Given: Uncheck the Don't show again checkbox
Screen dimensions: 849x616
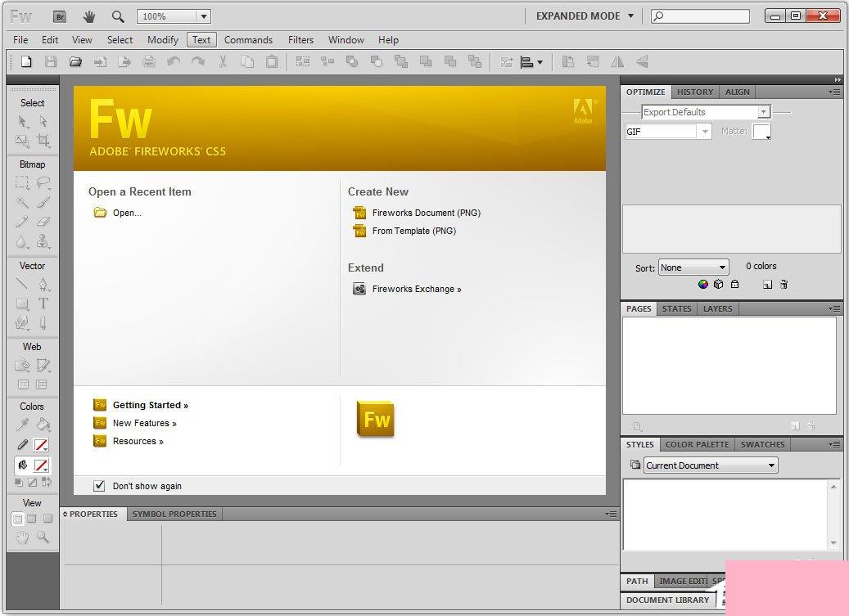Looking at the screenshot, I should (99, 486).
